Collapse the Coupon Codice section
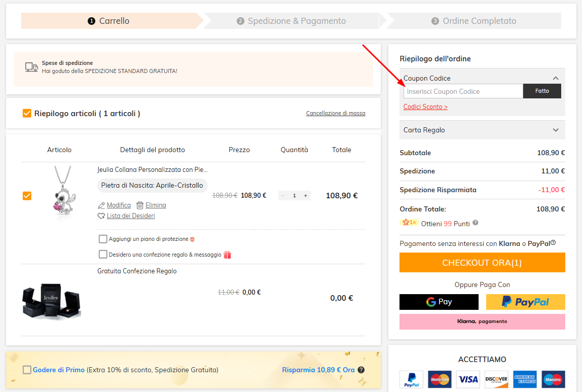582x392 pixels. click(556, 78)
